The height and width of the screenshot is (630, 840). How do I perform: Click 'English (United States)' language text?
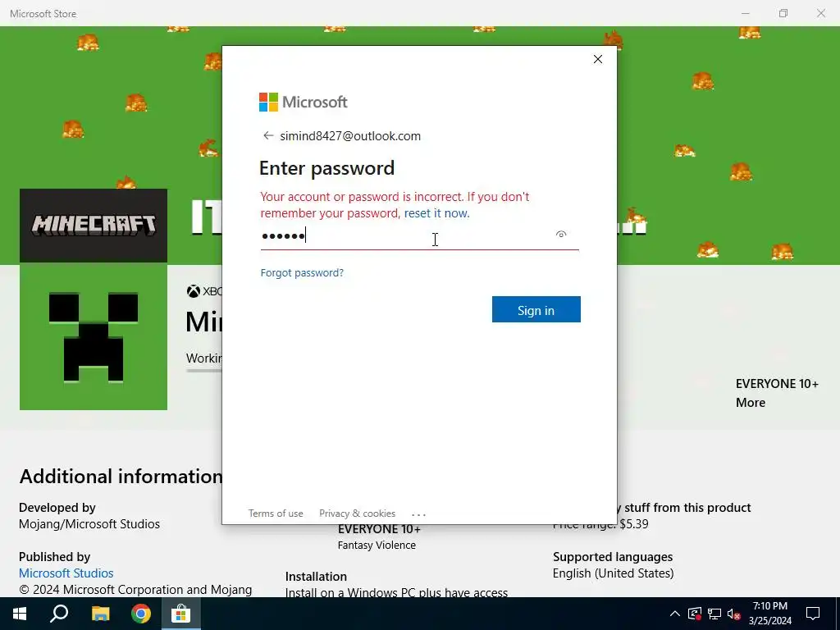613,573
